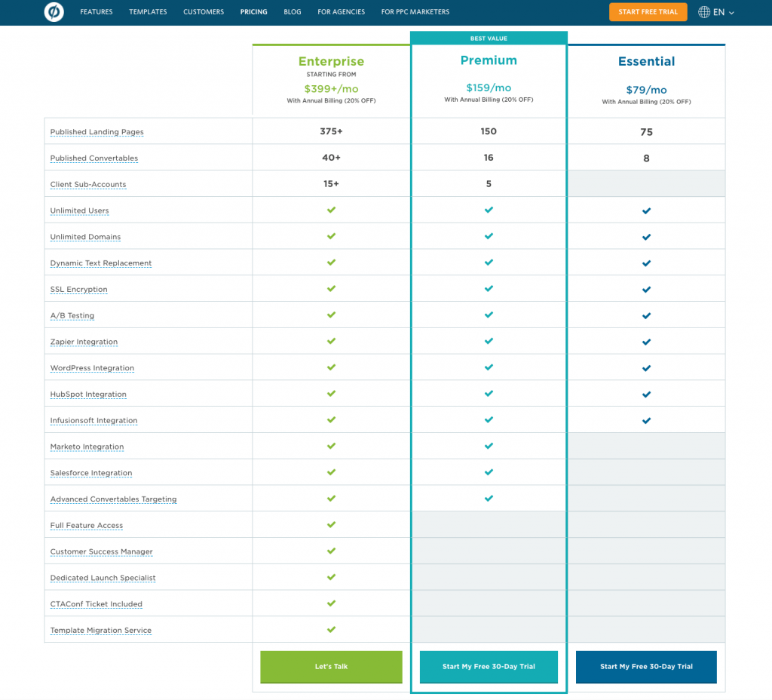772x700 pixels.
Task: Open the Features nav menu
Action: tap(96, 12)
